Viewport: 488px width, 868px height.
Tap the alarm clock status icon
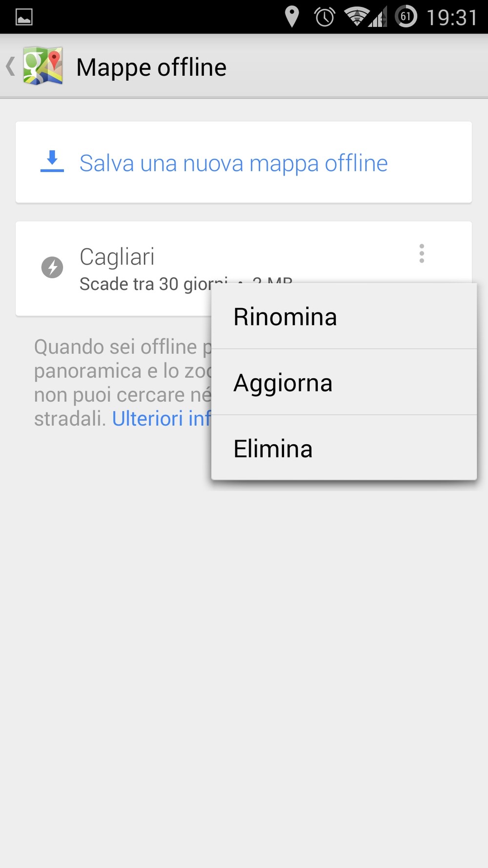pos(325,17)
